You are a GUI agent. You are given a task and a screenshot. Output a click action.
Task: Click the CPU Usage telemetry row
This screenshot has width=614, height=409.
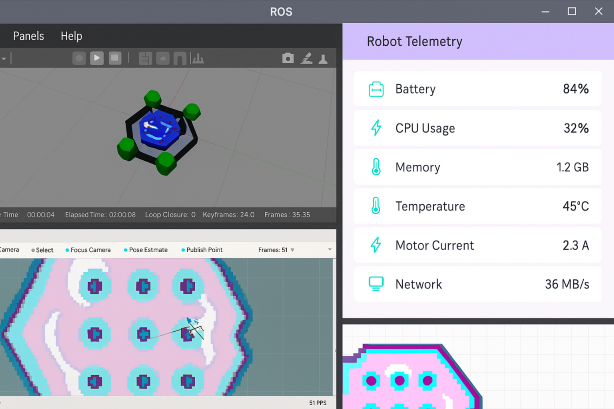[478, 128]
